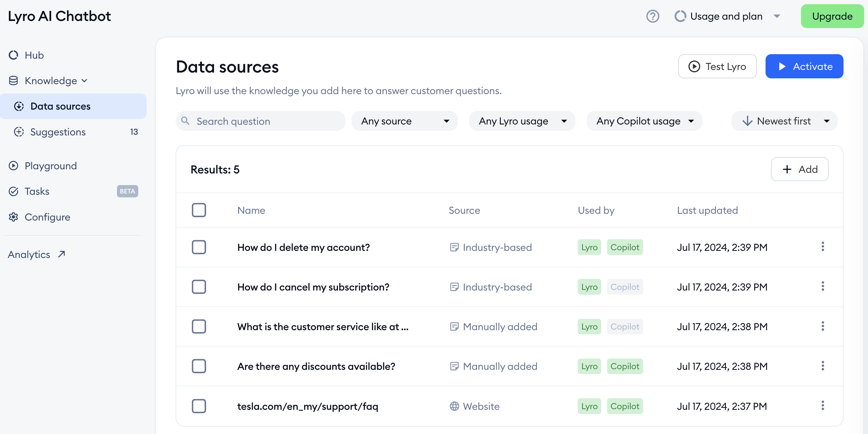Check the row for tesla.com/en_my/support/faq
Viewport: 868px width, 434px height.
[199, 406]
